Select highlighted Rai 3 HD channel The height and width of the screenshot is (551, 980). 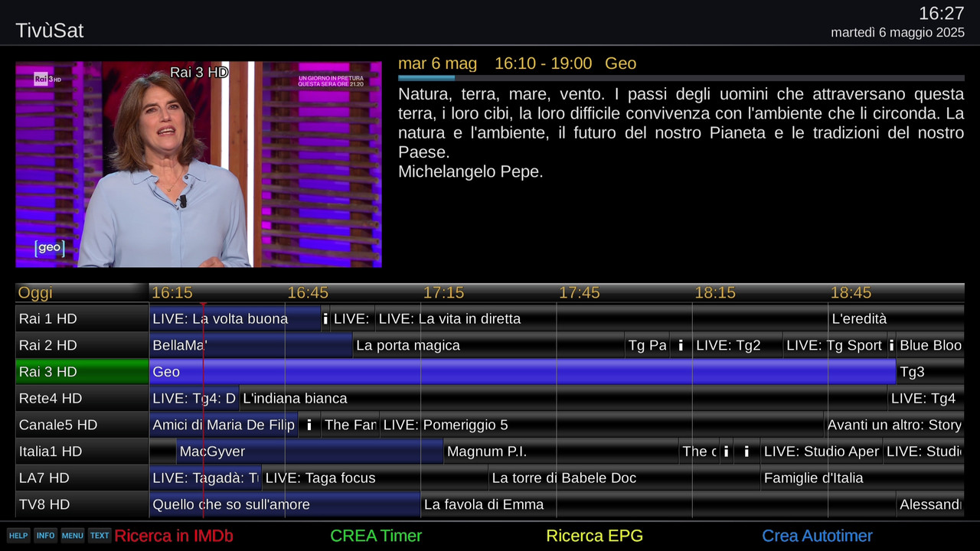[x=82, y=372]
